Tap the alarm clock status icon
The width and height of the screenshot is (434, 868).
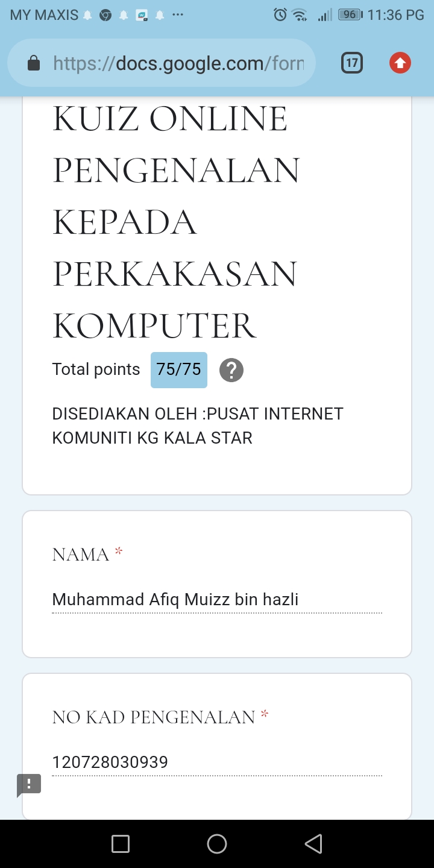(280, 15)
